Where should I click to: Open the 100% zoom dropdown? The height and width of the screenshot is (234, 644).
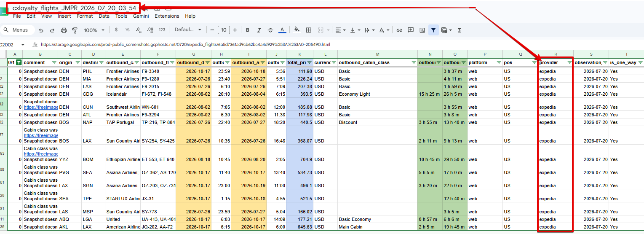point(94,30)
